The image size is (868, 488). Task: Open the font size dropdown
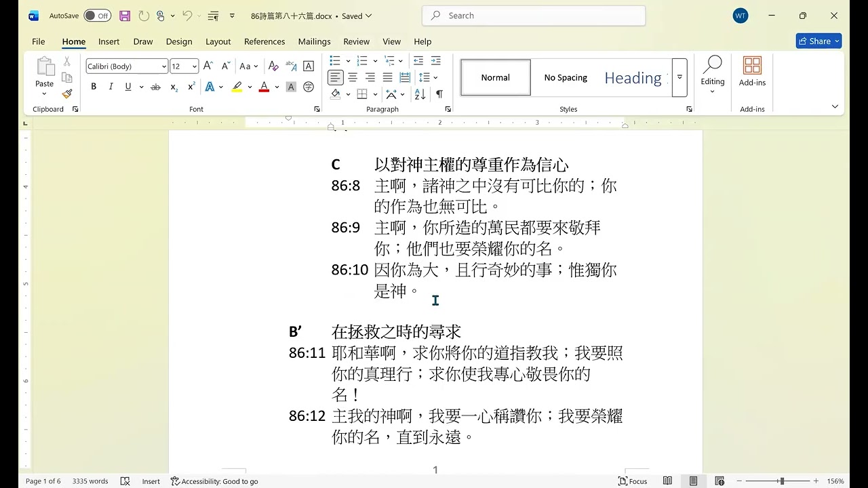pyautogui.click(x=195, y=66)
